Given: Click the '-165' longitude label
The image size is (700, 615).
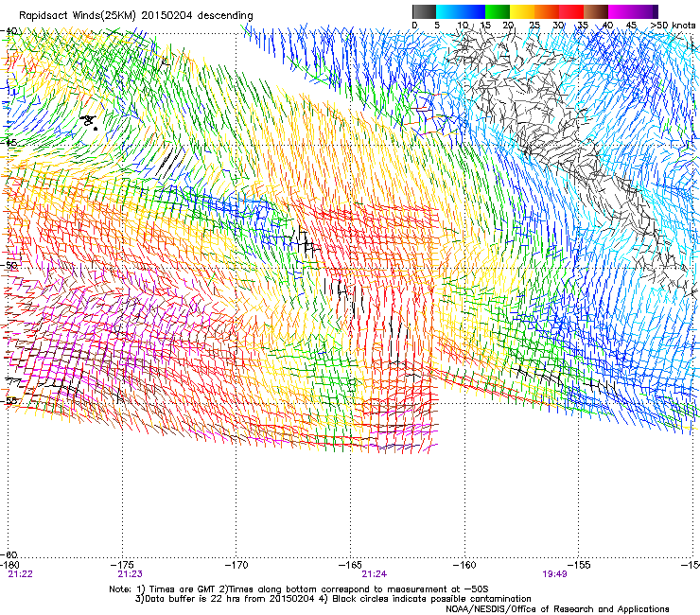Looking at the screenshot, I should [350, 565].
